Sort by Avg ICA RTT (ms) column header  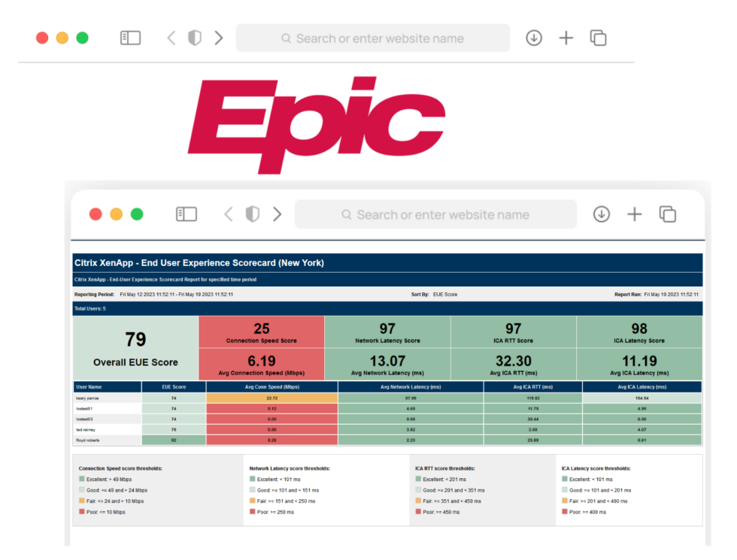533,387
